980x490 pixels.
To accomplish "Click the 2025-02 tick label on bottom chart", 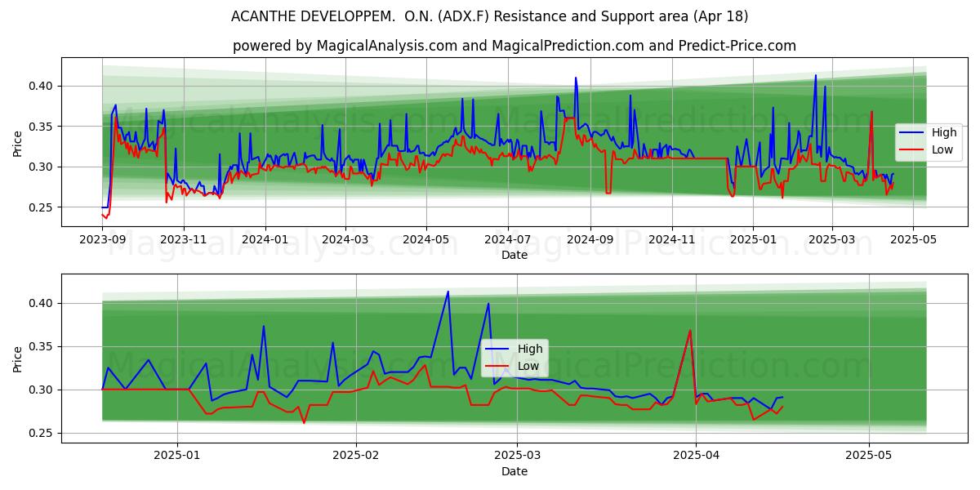I will click(x=357, y=457).
